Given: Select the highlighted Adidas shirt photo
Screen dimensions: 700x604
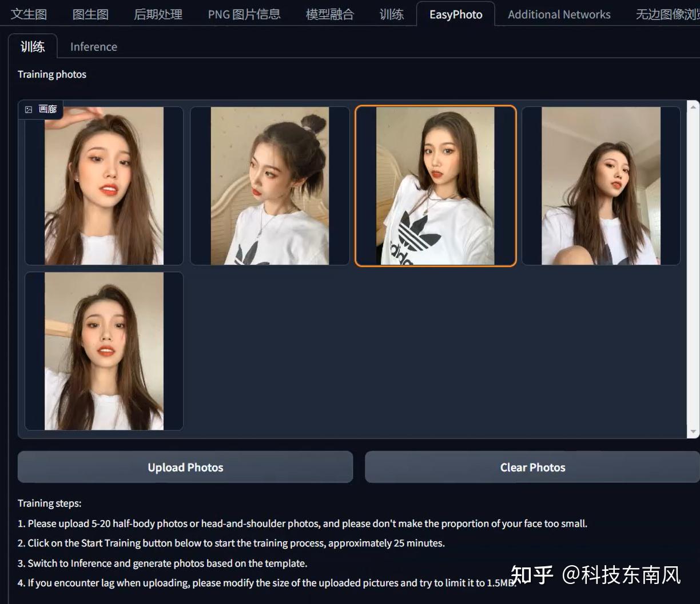Looking at the screenshot, I should [435, 184].
